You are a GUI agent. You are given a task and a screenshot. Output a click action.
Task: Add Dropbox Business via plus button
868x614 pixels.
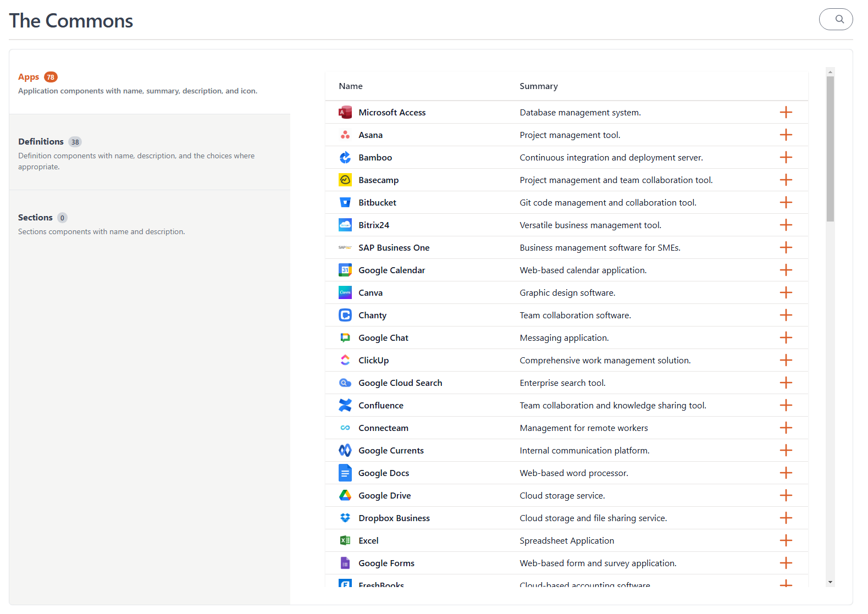click(786, 518)
